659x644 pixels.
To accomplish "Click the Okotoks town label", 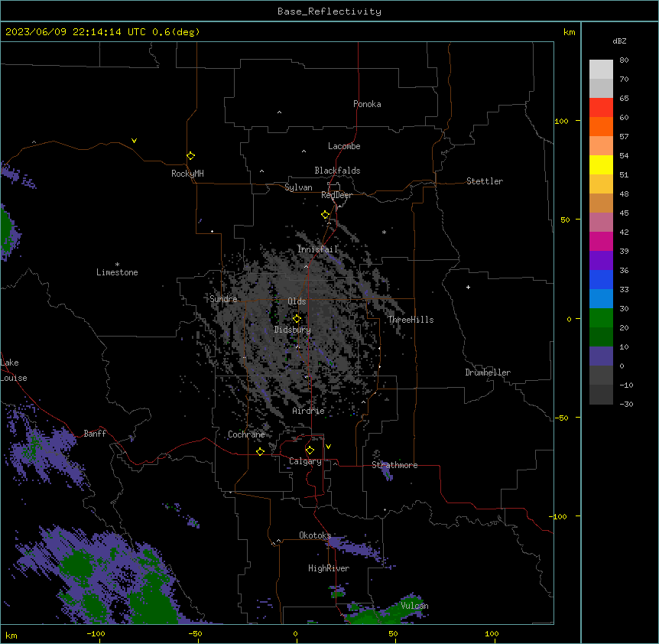I will click(315, 535).
